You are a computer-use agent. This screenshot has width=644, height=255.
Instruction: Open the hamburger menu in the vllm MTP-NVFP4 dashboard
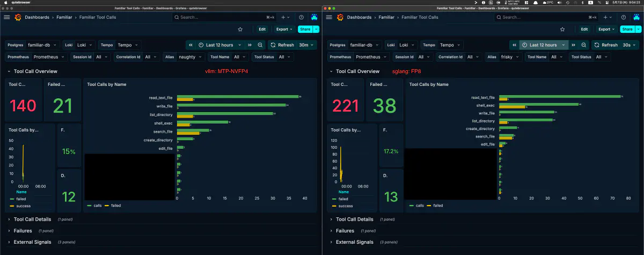coord(6,17)
